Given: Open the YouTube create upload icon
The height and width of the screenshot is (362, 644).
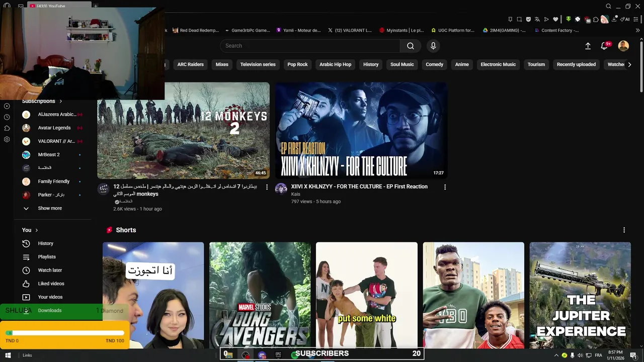Looking at the screenshot, I should tap(588, 46).
